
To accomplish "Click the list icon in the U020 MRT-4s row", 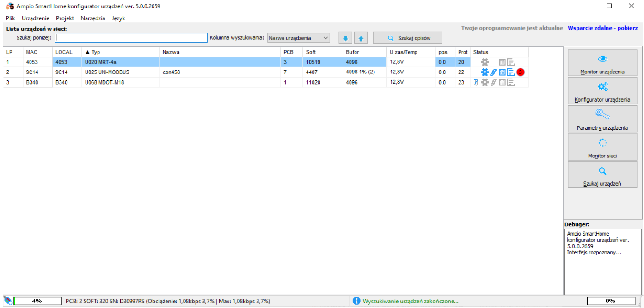I will [511, 62].
